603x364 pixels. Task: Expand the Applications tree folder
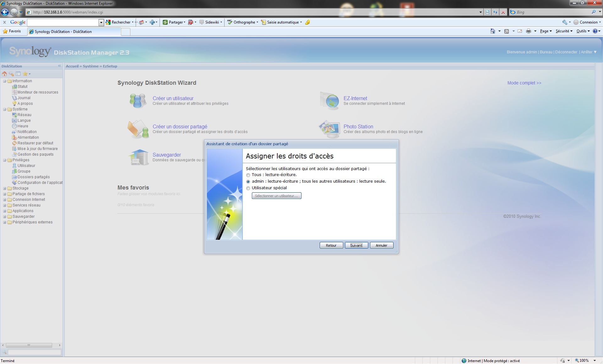(4, 211)
